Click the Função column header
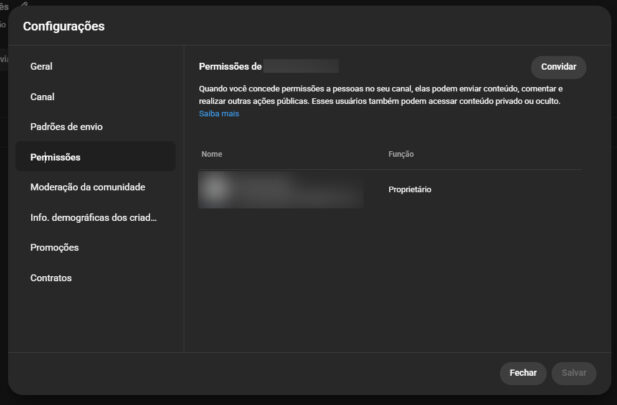Viewport: 617px width, 405px height. pos(401,154)
